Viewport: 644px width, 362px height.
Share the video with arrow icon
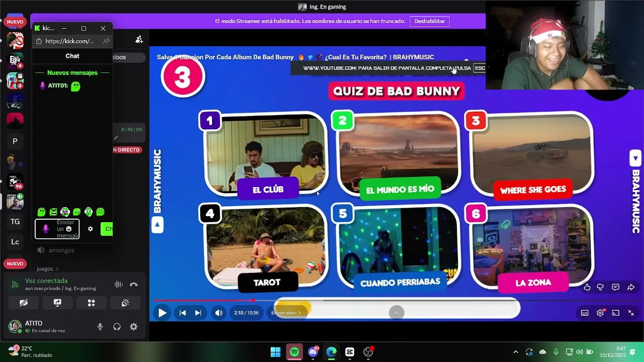click(631, 287)
